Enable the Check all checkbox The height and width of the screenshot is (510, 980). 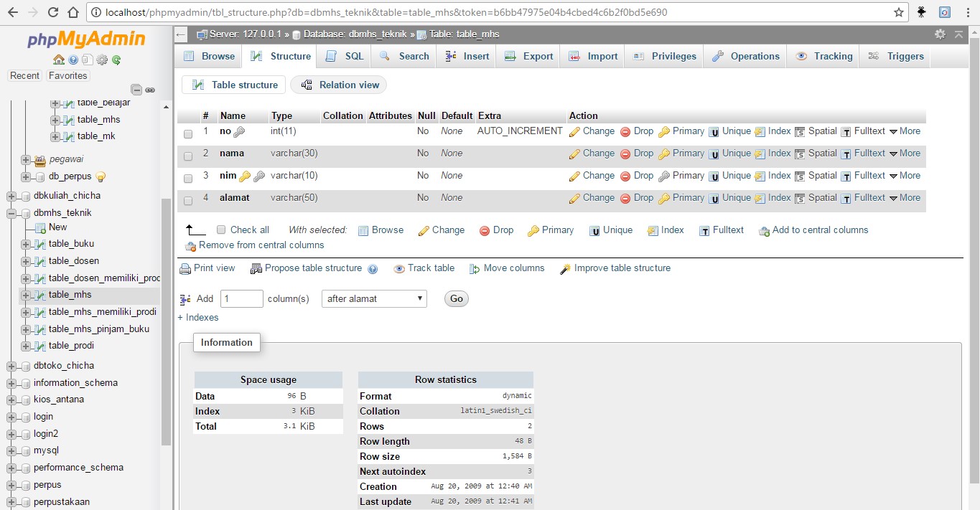(x=221, y=230)
